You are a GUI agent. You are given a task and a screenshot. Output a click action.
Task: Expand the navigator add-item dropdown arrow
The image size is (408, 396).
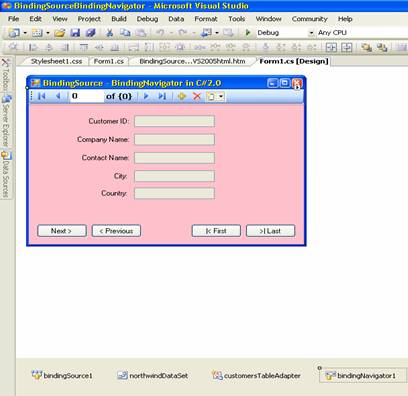tap(221, 97)
